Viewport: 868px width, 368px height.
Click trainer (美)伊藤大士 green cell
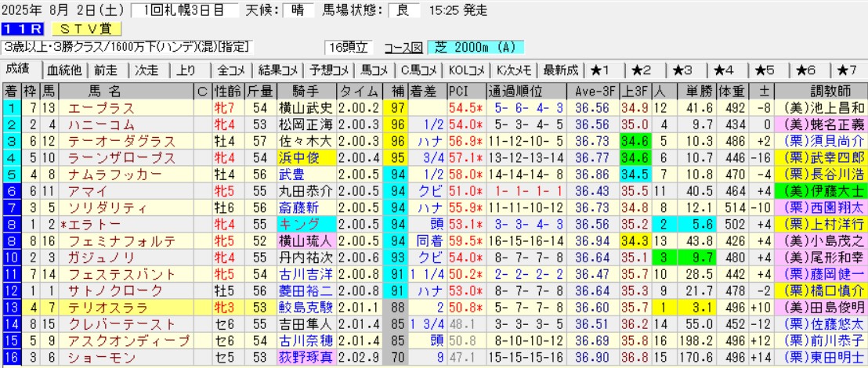(x=821, y=190)
